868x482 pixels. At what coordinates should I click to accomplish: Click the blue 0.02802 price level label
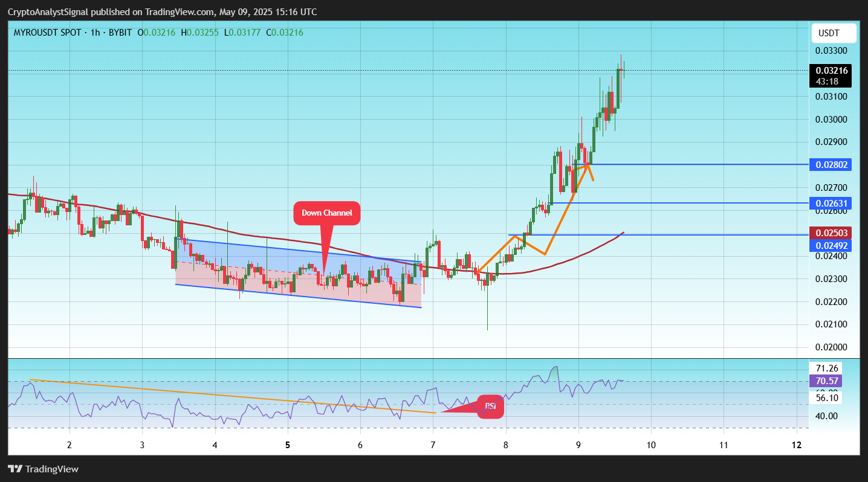(x=832, y=164)
